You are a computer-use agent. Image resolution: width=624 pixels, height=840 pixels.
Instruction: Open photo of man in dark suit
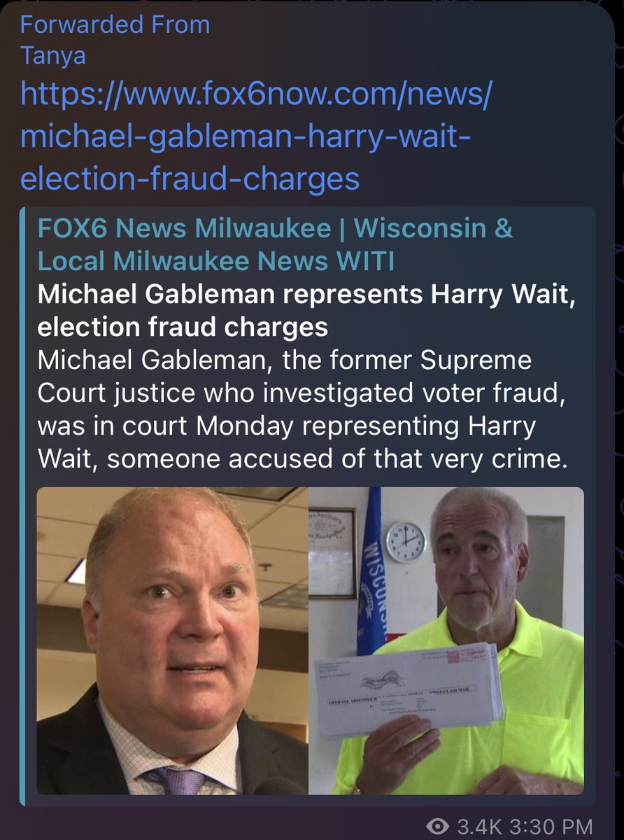click(x=173, y=640)
